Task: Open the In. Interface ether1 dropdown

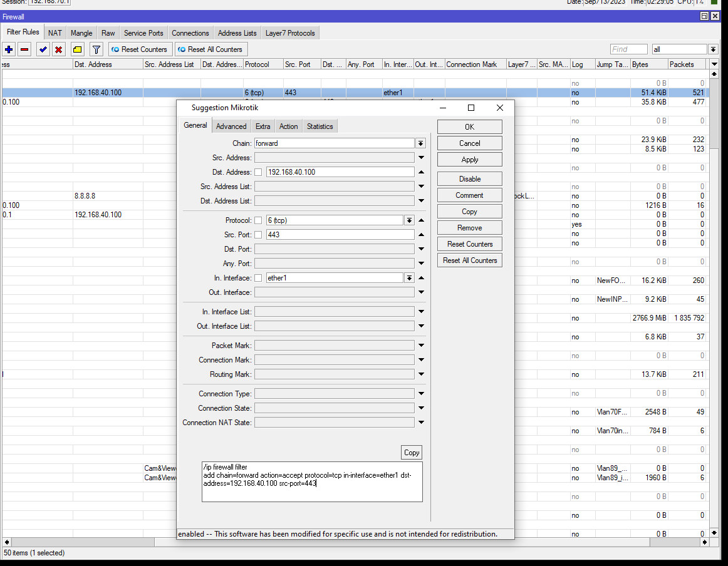Action: pos(409,278)
